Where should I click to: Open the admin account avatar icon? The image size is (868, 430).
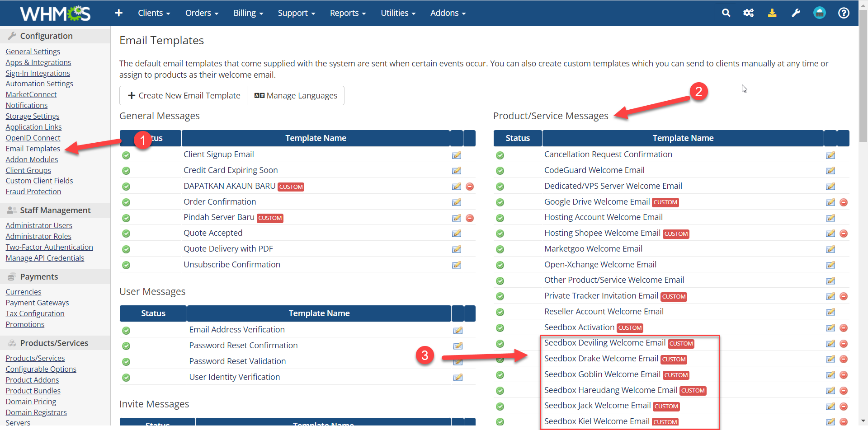[x=820, y=13]
